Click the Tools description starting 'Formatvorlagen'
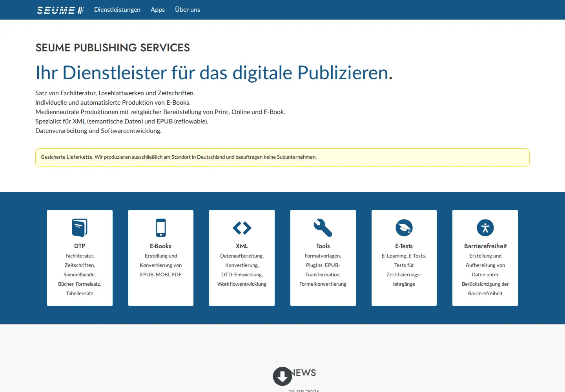This screenshot has width=565, height=392. pos(323,270)
